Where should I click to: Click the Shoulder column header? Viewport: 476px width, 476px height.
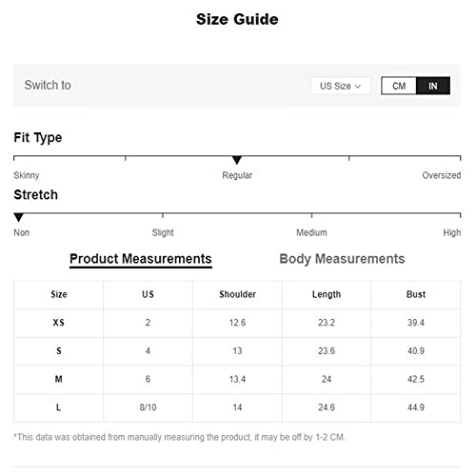pos(237,294)
